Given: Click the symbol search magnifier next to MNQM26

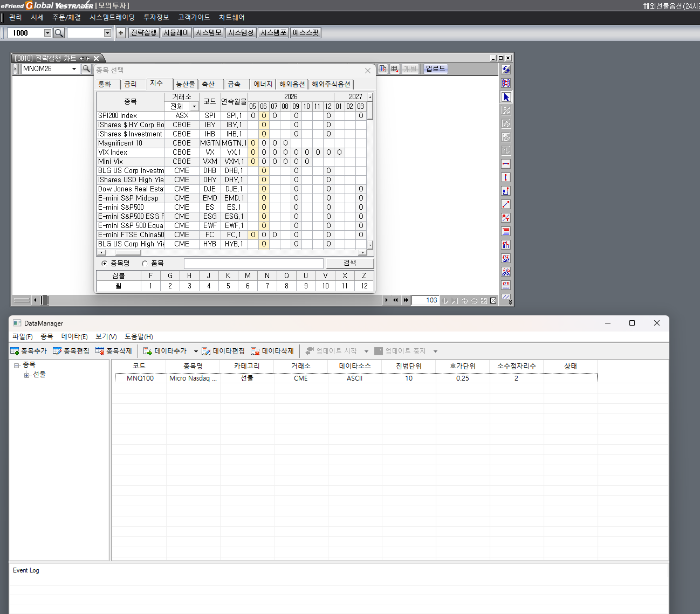Looking at the screenshot, I should 86,69.
